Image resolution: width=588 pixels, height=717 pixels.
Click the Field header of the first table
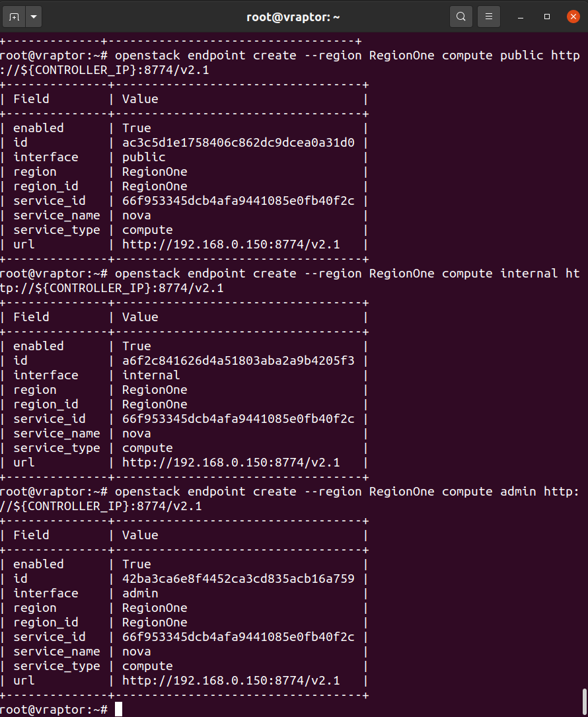[31, 99]
